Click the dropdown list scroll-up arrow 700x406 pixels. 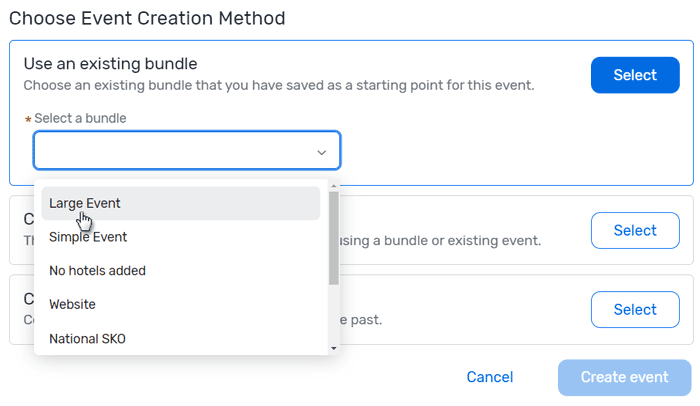tap(334, 185)
